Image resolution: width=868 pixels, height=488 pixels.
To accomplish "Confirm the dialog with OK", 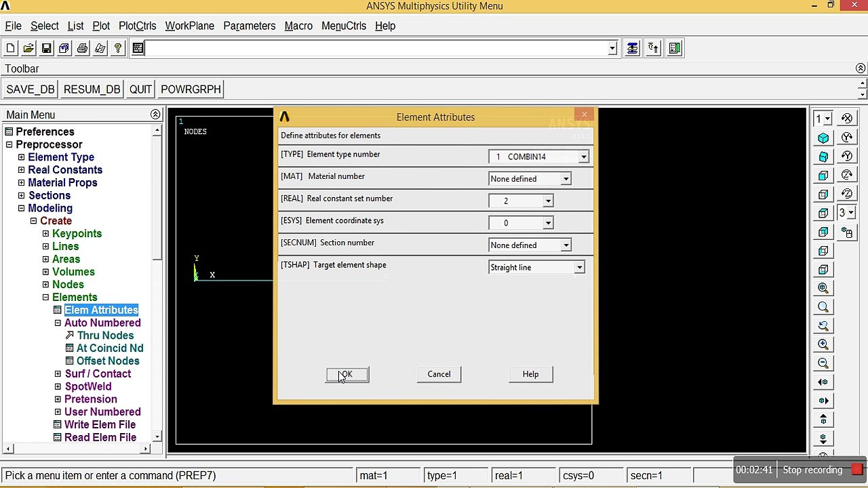I will tap(347, 374).
